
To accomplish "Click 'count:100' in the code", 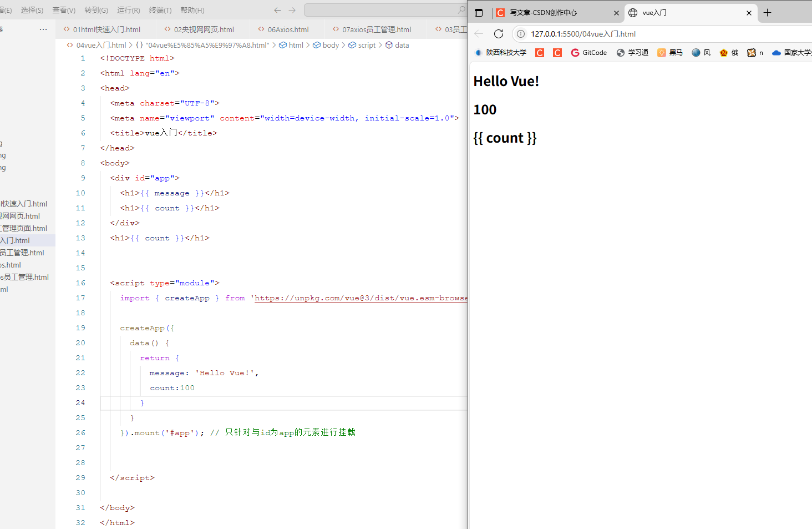I will pos(172,388).
